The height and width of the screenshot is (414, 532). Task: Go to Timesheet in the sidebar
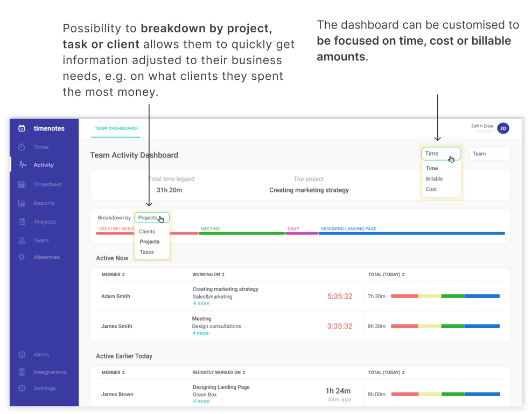coord(47,184)
